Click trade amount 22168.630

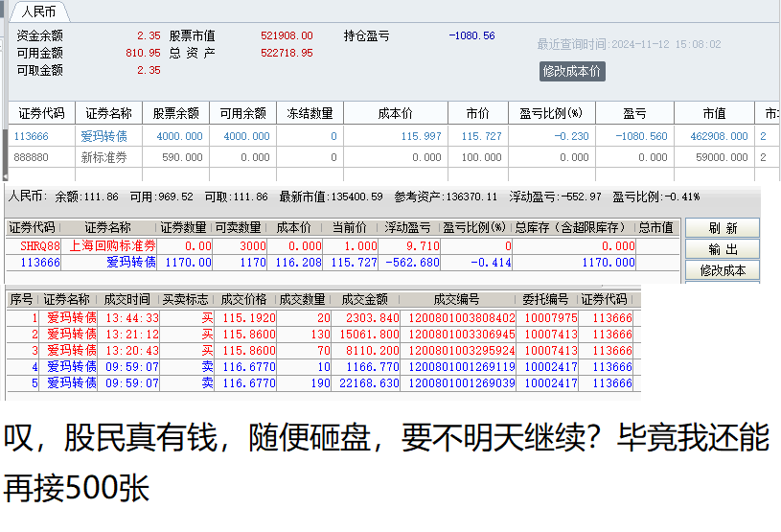[369, 383]
